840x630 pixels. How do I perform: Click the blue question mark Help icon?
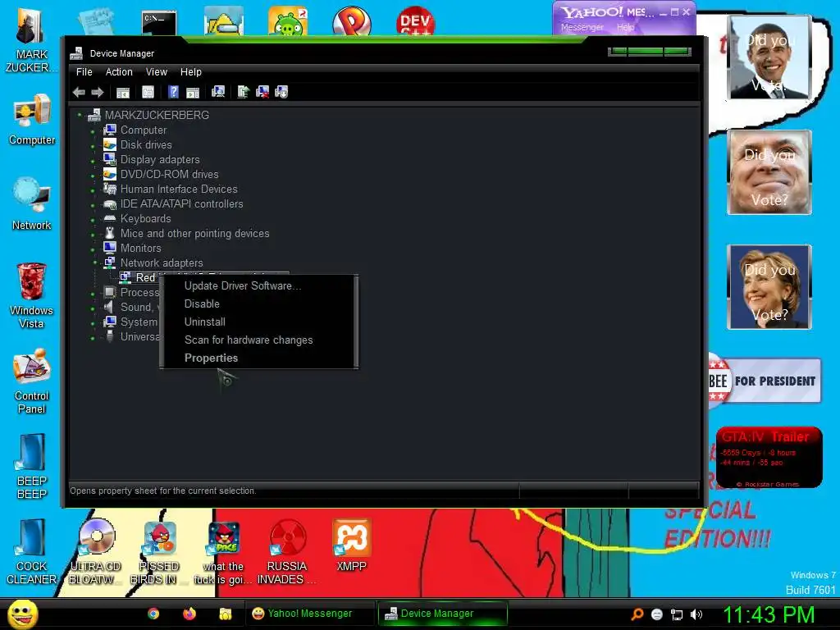173,92
